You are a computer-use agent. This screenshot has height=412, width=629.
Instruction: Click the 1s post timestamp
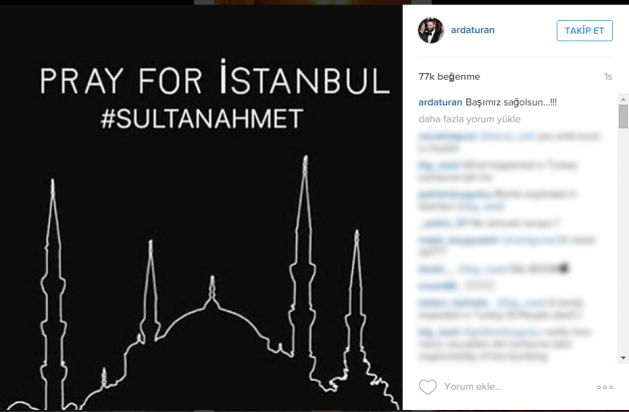click(x=608, y=77)
